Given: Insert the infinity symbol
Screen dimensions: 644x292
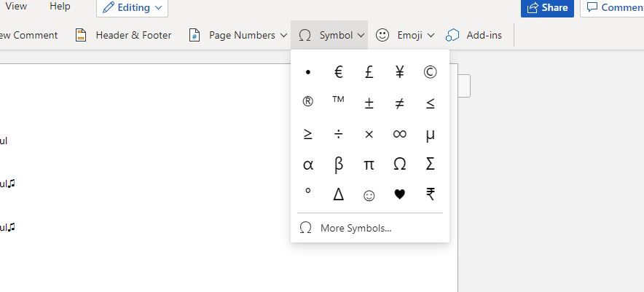Looking at the screenshot, I should tap(399, 134).
